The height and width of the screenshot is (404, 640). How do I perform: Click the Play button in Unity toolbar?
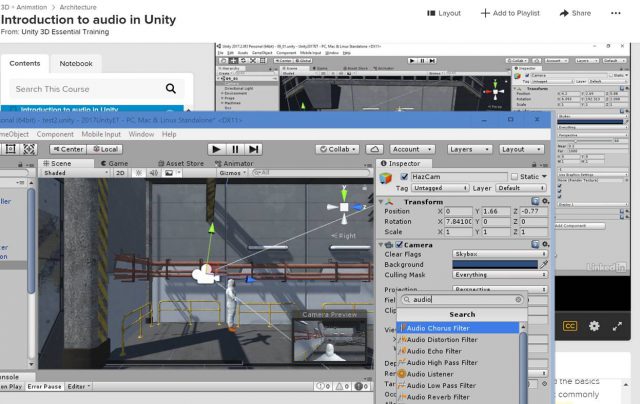[216, 149]
